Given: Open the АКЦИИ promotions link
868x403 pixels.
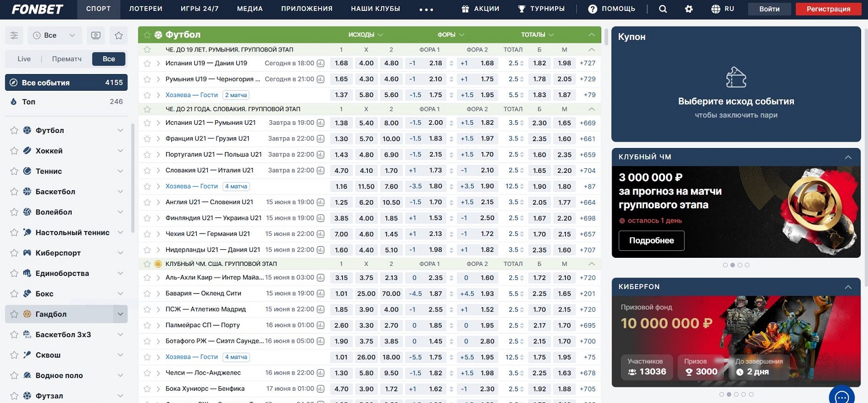Looking at the screenshot, I should [x=480, y=9].
